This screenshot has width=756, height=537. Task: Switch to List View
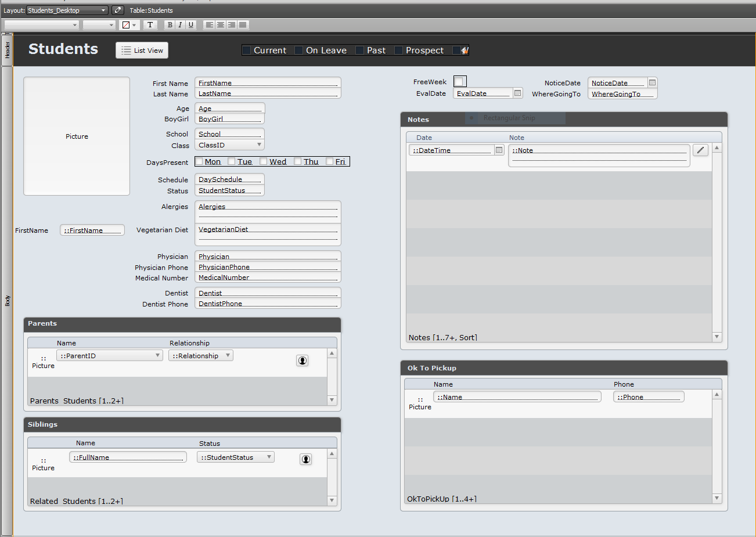pyautogui.click(x=142, y=51)
